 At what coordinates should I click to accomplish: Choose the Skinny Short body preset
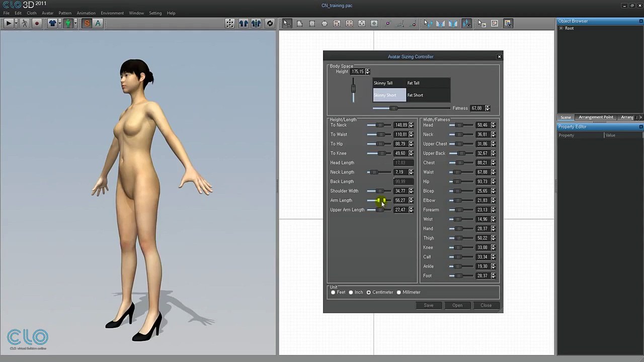pos(389,95)
